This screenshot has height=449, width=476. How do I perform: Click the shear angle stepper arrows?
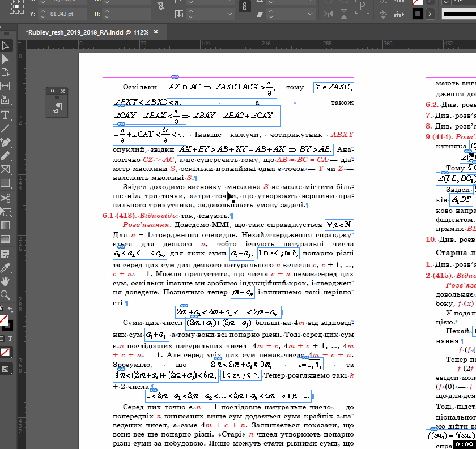(271, 14)
